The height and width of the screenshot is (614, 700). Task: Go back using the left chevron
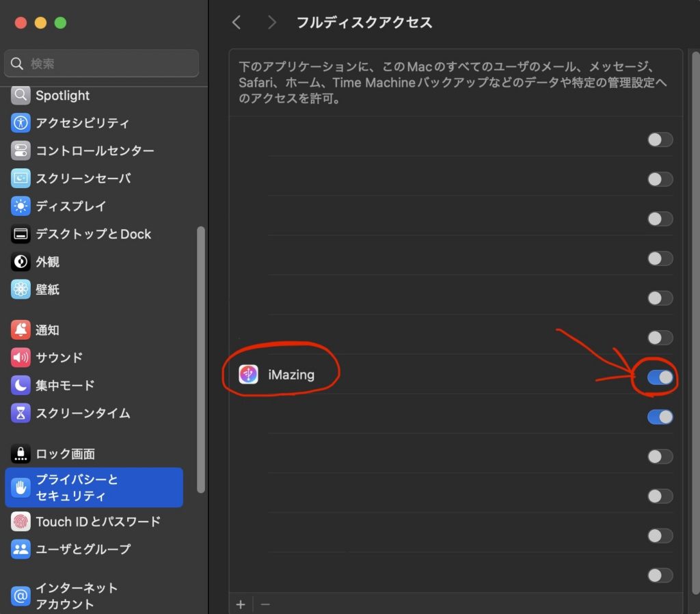pos(237,23)
